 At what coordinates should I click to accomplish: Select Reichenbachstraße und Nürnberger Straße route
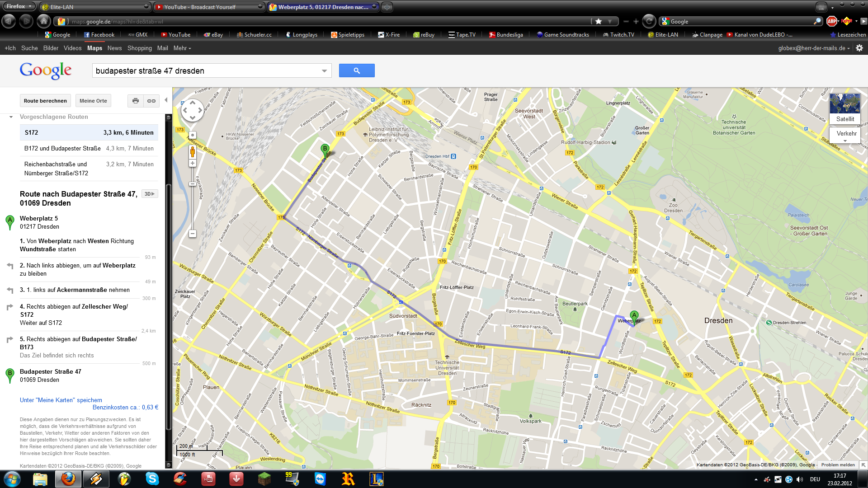coord(89,169)
